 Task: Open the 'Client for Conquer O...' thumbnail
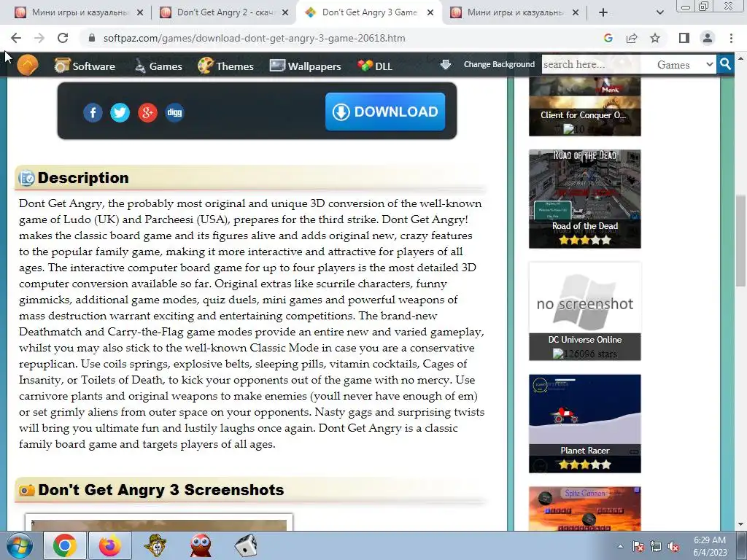(x=584, y=107)
